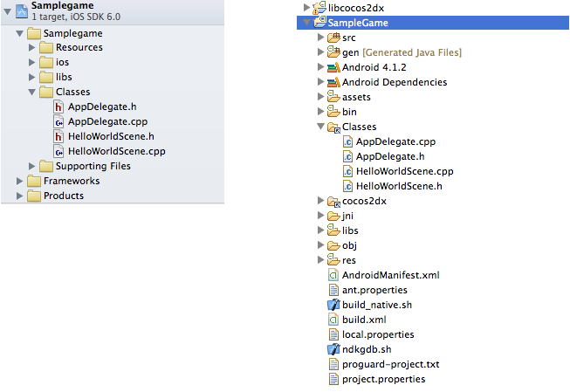The image size is (570, 392).
Task: Select the proguard-project.txt file
Action: pyautogui.click(x=391, y=364)
